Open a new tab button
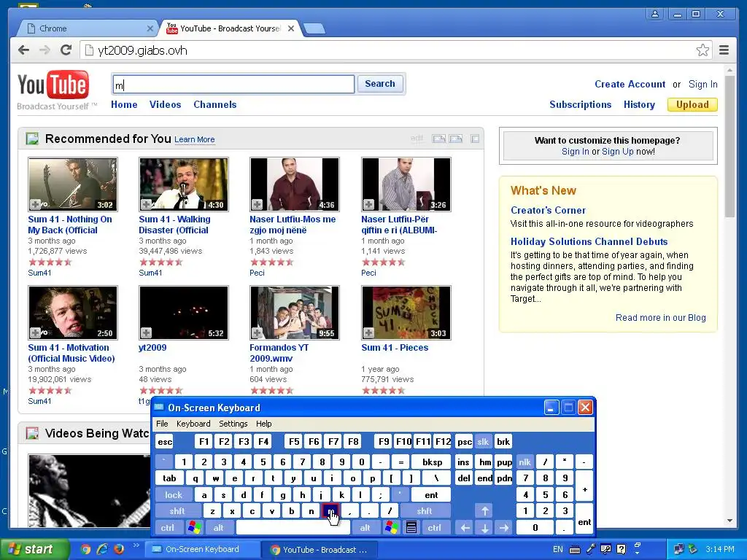 pos(314,29)
